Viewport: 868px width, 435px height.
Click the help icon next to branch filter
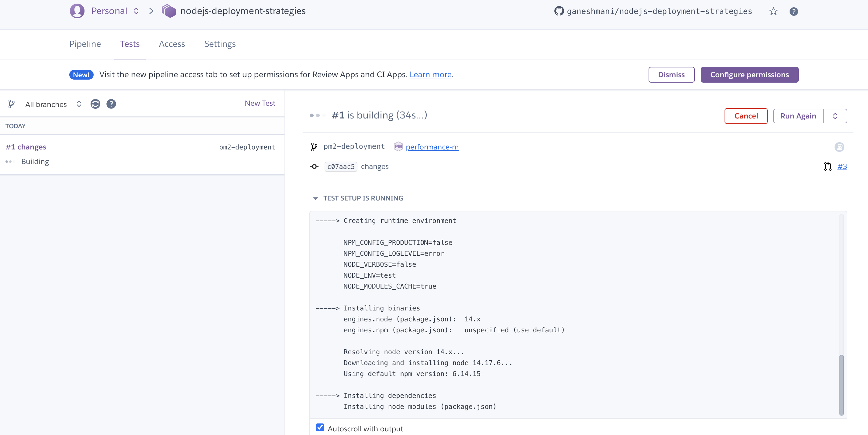point(111,104)
